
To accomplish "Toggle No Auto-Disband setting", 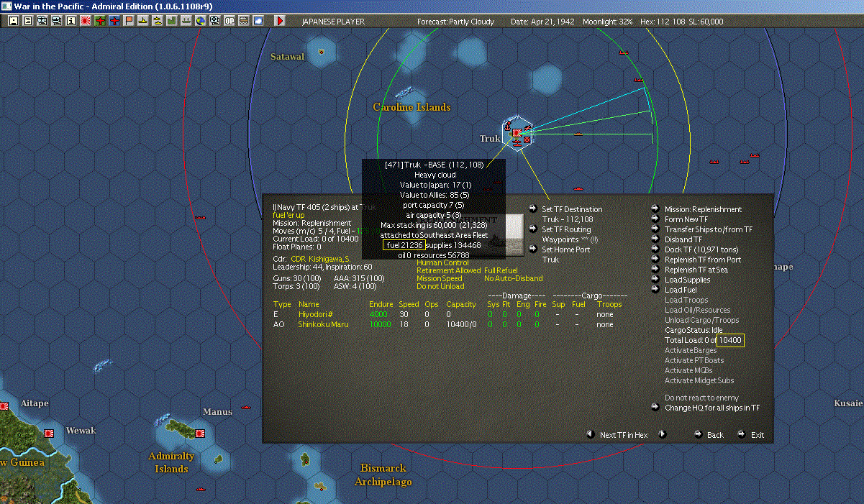I will coord(514,278).
